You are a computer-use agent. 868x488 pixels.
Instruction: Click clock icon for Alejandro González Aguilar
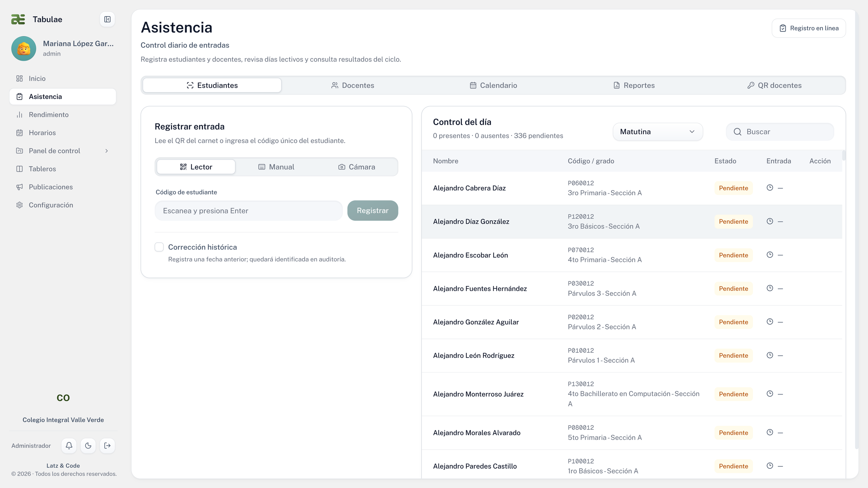(x=770, y=322)
